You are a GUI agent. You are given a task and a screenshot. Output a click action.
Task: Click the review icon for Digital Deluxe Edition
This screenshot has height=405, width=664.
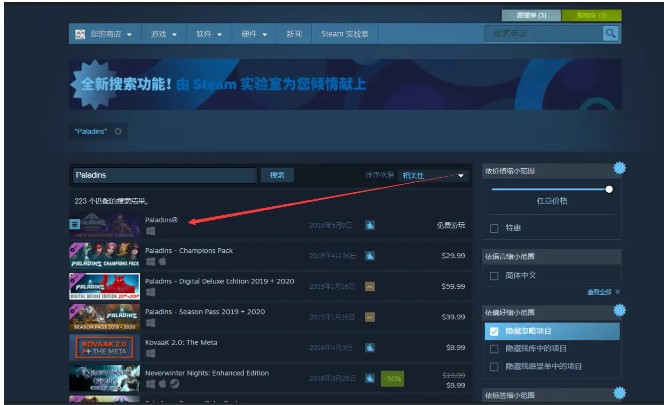(369, 286)
